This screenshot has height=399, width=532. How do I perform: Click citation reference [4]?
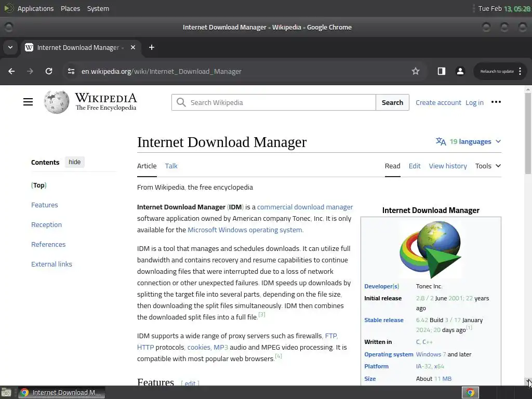click(278, 356)
